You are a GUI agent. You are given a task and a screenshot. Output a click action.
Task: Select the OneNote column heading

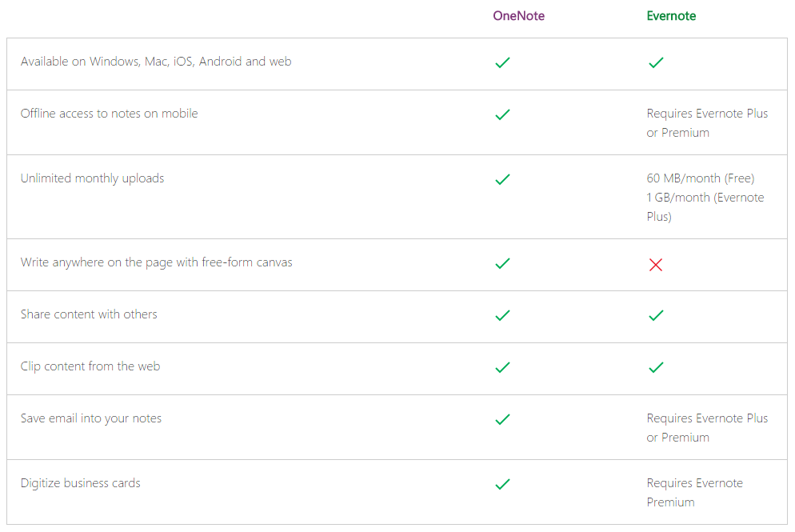coord(518,16)
